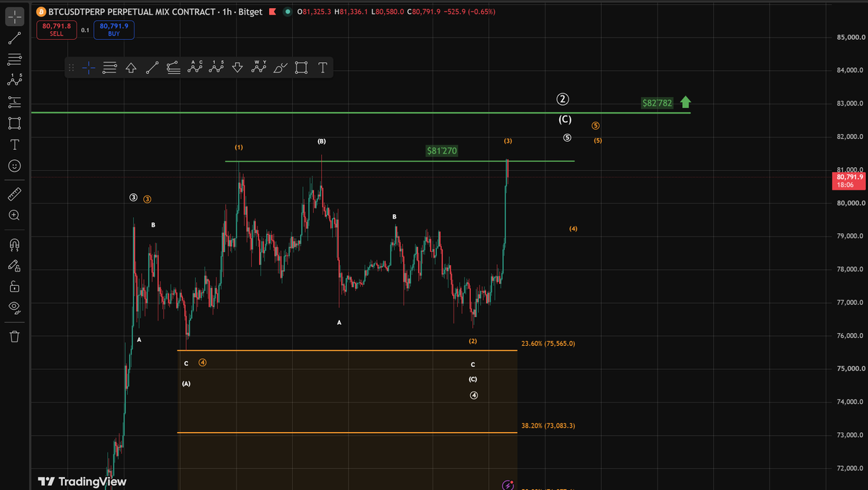Select the orange (5) wave label
This screenshot has height=490, width=868.
(598, 140)
